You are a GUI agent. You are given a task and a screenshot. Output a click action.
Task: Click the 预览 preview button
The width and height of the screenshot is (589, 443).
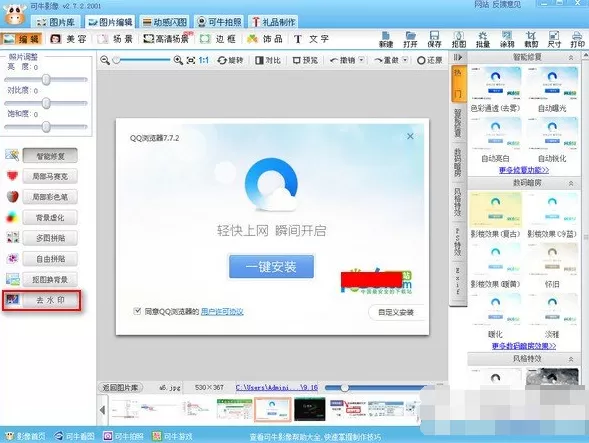pyautogui.click(x=305, y=60)
